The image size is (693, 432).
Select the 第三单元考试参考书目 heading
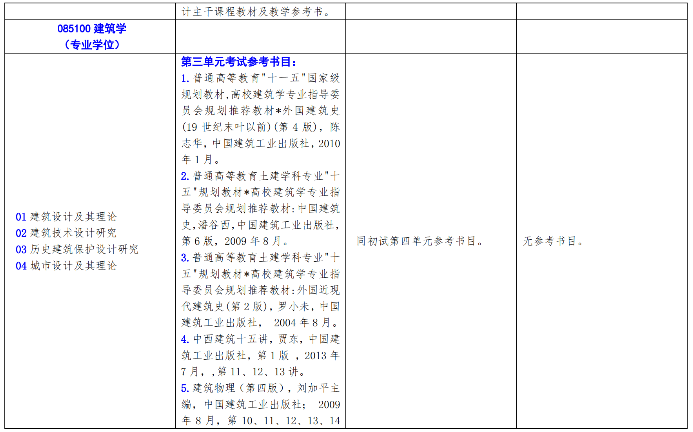pos(239,61)
